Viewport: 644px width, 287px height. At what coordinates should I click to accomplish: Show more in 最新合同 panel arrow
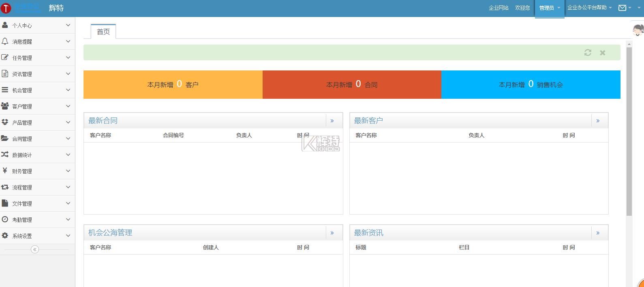(x=332, y=121)
